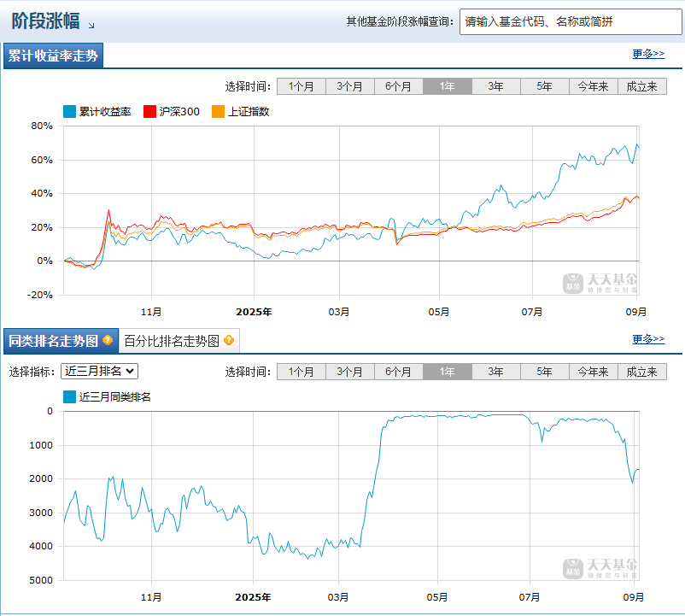Click the 2025年 axis label on ranking chart

pos(253,597)
